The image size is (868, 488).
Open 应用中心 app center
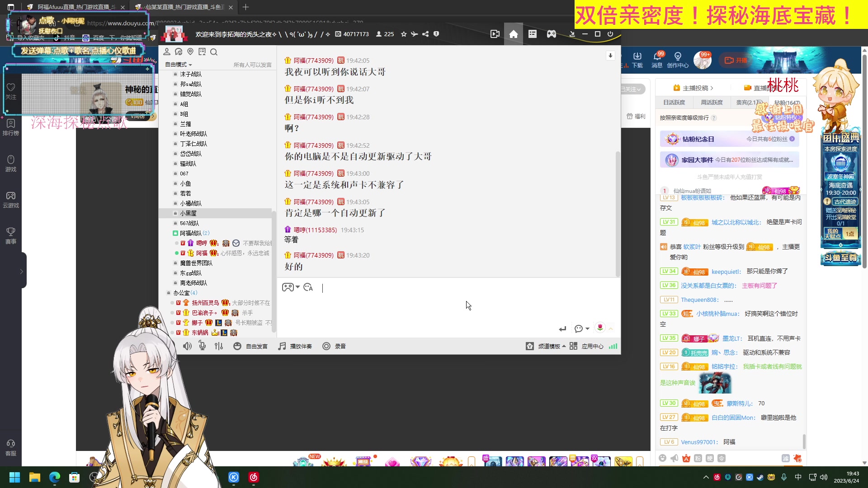586,346
